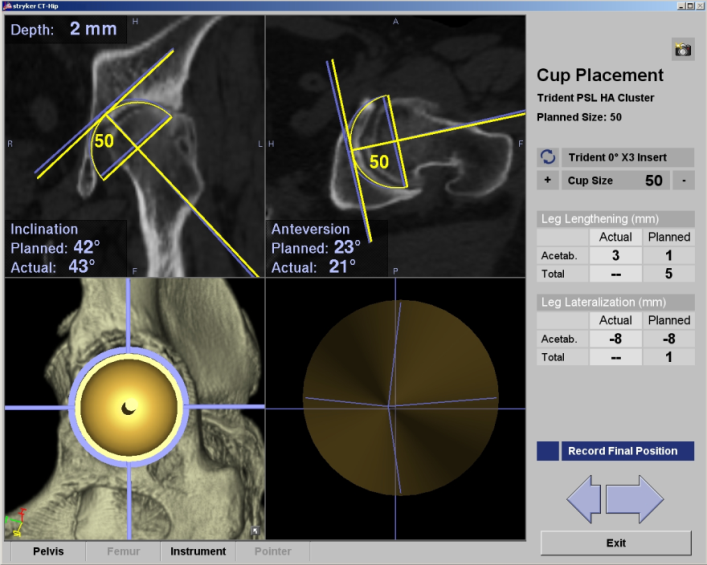707x565 pixels.
Task: Click the expand icon in 3D pelvis view
Action: click(x=255, y=531)
